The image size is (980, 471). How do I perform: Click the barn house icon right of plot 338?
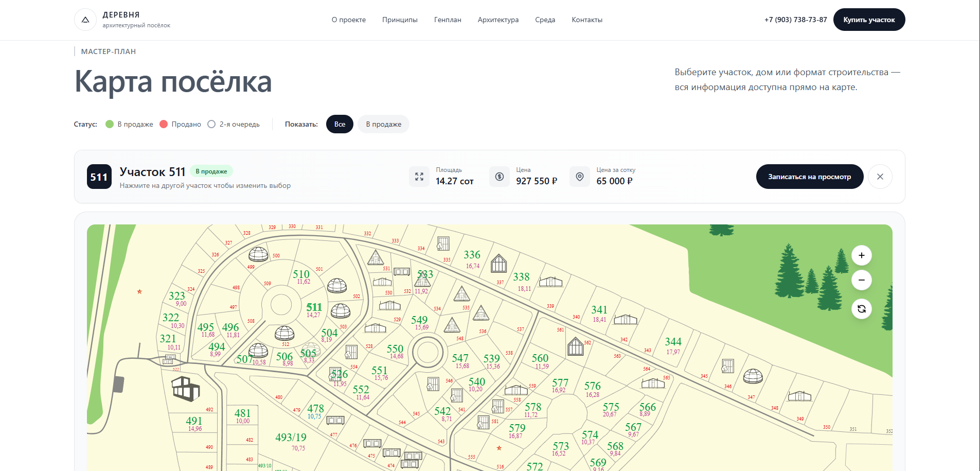point(551,282)
